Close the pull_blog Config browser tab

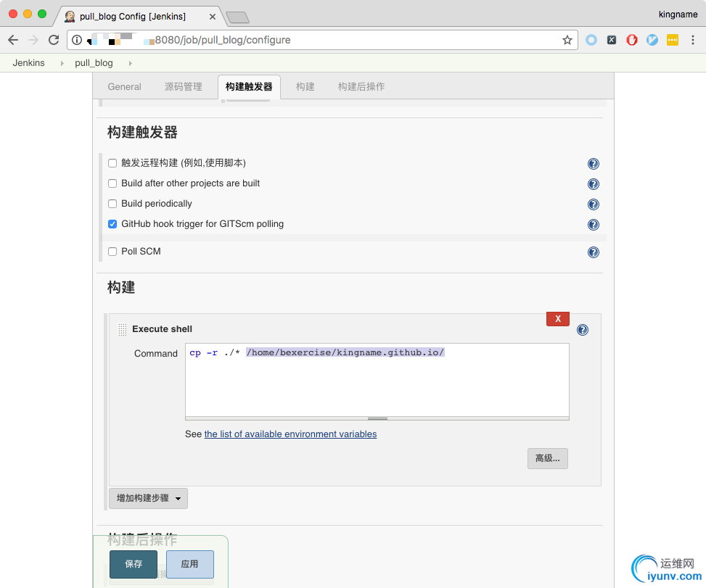point(213,17)
